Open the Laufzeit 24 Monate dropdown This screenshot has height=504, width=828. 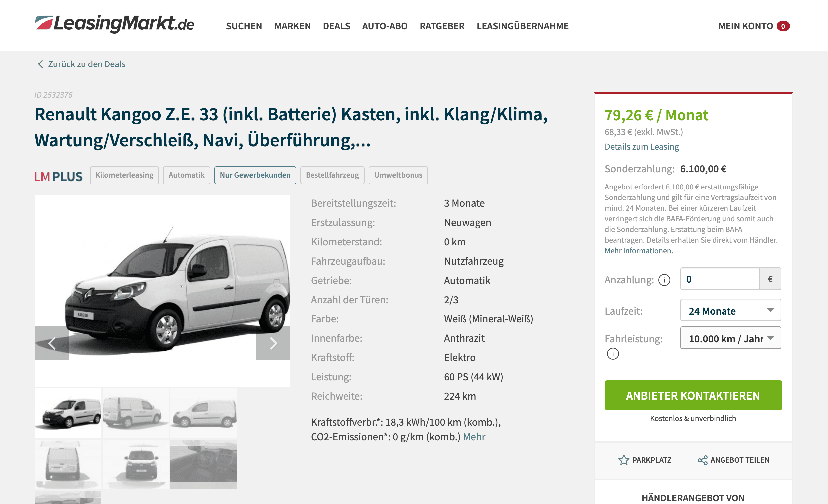tap(730, 310)
